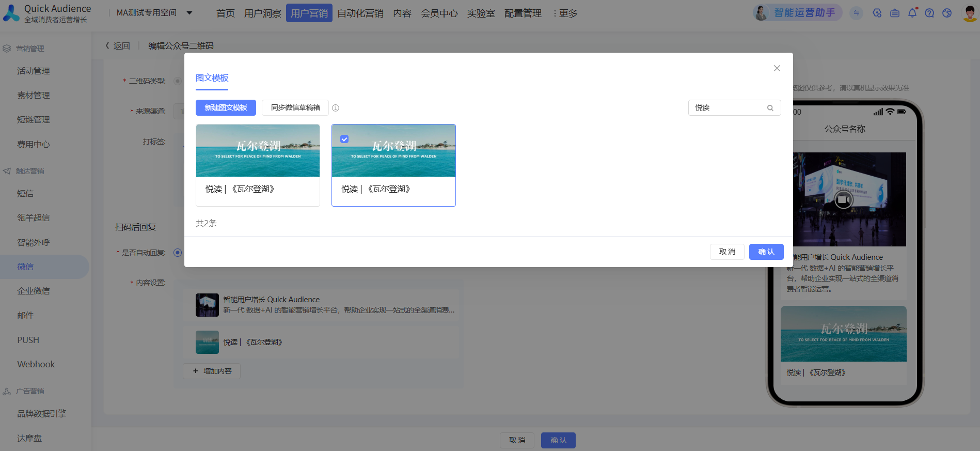Open the briefcase icon in header

tap(895, 13)
